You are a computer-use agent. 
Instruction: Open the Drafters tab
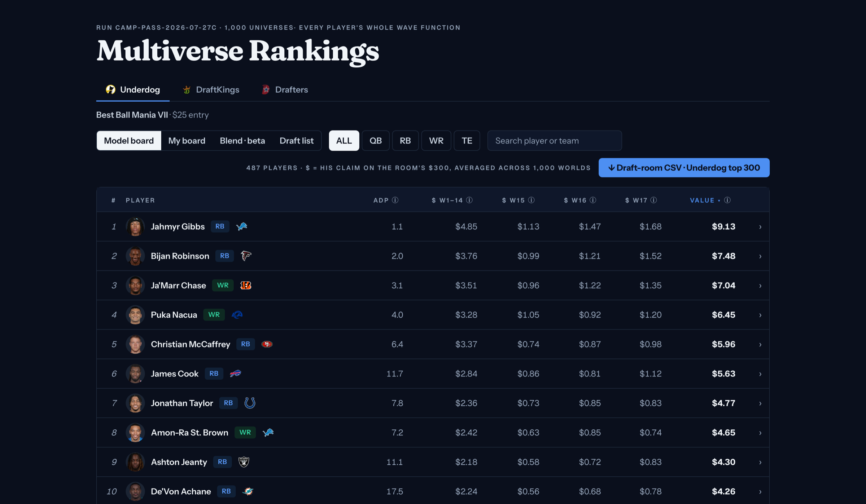click(285, 89)
